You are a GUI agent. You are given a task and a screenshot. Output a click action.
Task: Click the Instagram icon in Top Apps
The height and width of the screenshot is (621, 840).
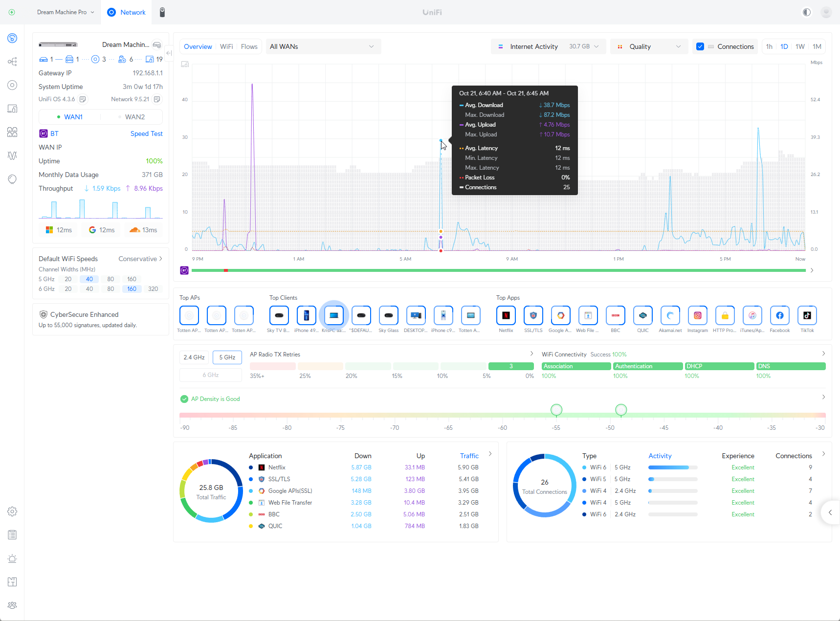(698, 315)
